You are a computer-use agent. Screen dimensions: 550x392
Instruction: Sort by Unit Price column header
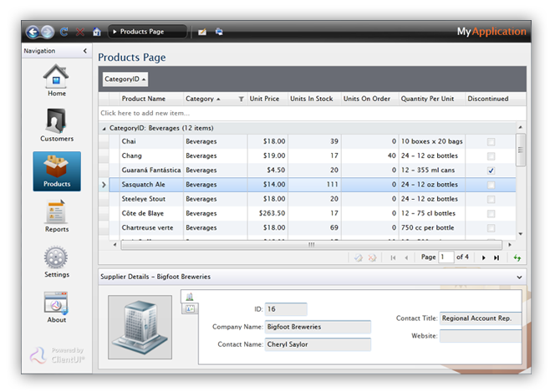click(x=267, y=99)
